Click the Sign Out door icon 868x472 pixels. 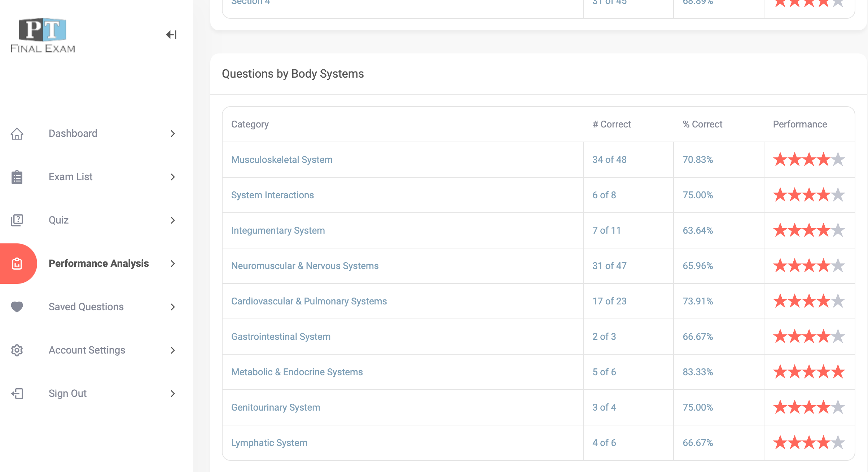[x=17, y=394]
